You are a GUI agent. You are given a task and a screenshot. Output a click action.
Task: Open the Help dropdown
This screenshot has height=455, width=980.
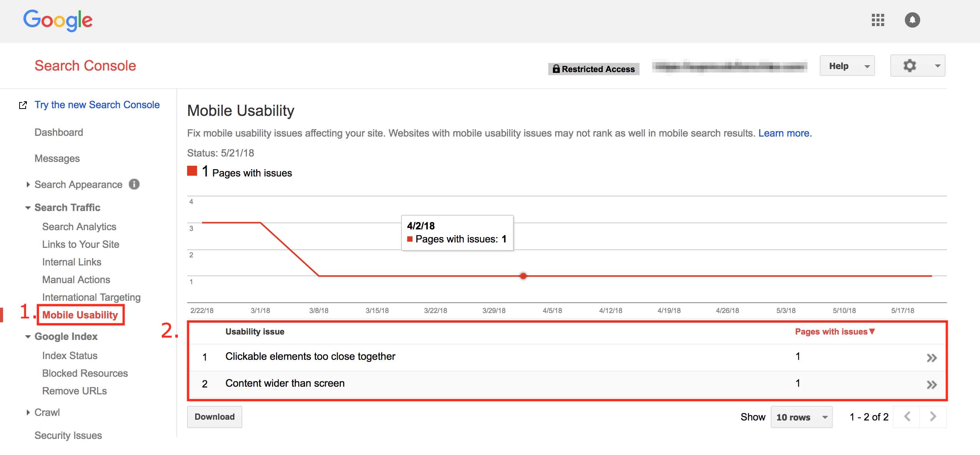(847, 66)
